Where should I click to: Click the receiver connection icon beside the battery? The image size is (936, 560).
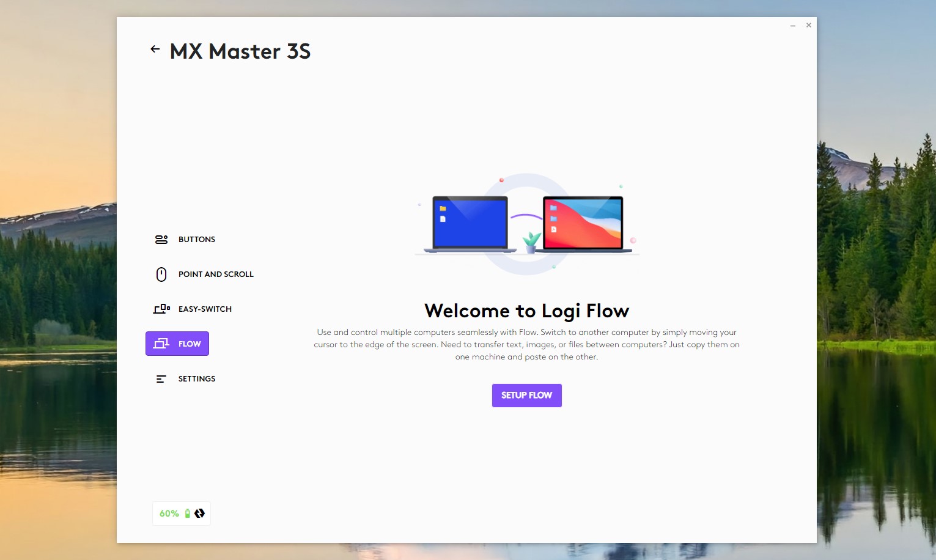pyautogui.click(x=200, y=514)
